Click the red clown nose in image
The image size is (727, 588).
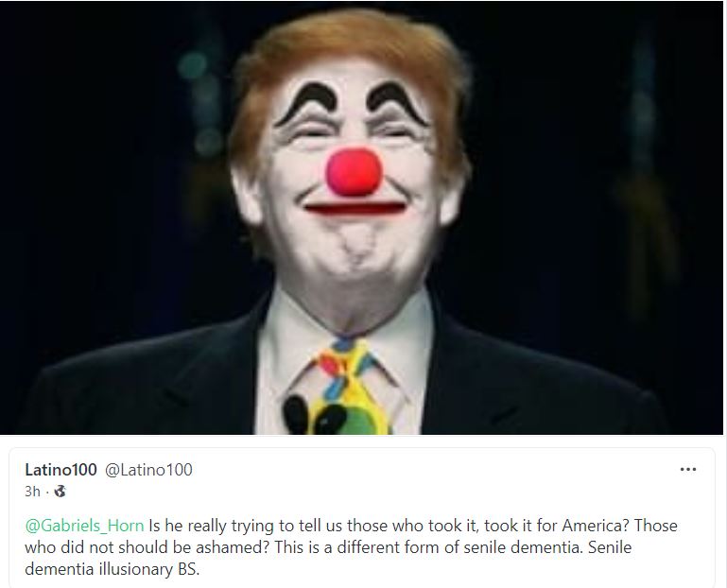click(355, 171)
